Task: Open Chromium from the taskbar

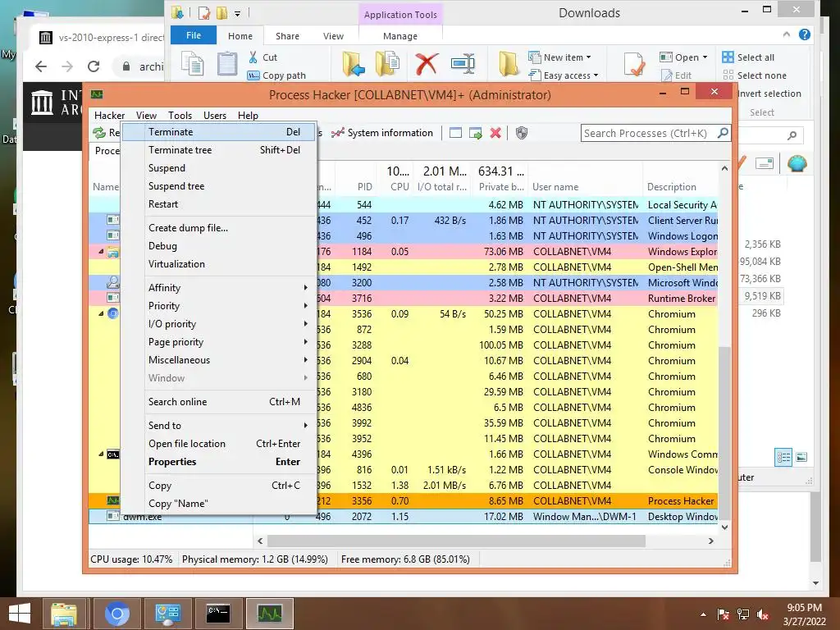Action: point(116,614)
